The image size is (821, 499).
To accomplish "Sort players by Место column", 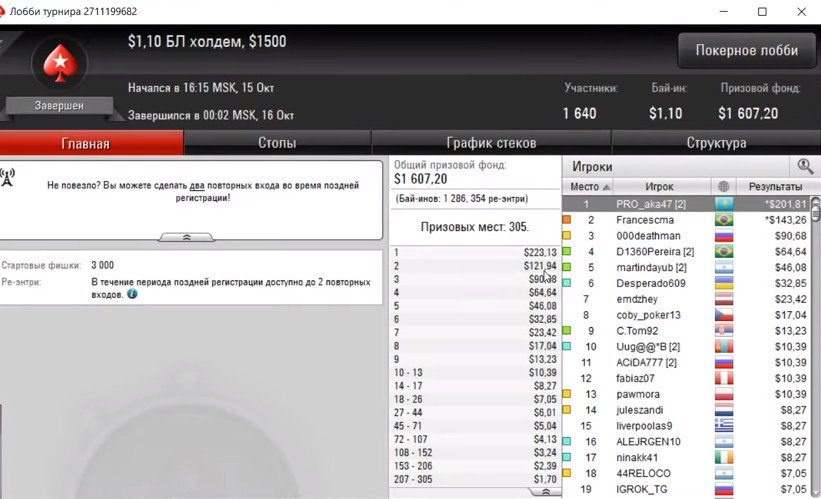I will click(589, 186).
